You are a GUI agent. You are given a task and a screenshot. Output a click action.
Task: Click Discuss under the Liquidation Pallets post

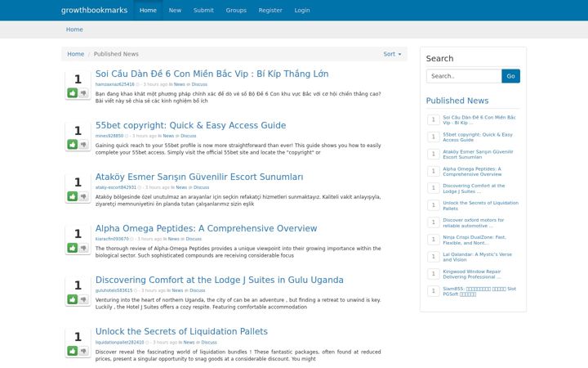click(209, 343)
